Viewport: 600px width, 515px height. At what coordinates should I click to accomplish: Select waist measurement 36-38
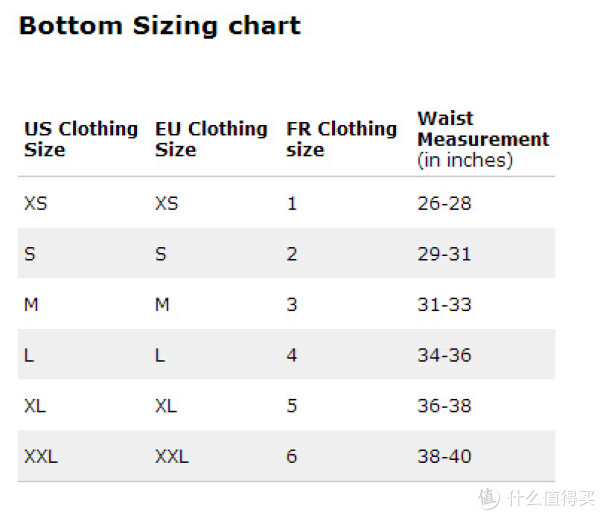pos(444,406)
